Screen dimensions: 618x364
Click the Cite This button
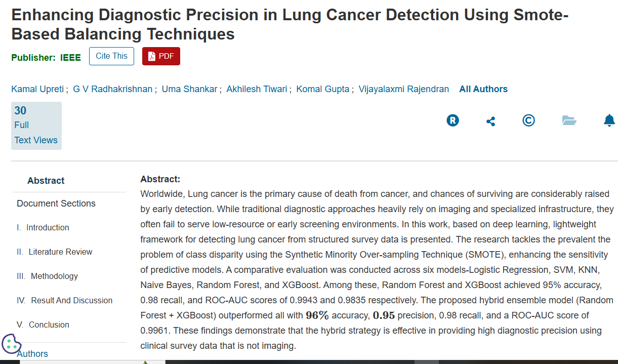[x=111, y=56]
